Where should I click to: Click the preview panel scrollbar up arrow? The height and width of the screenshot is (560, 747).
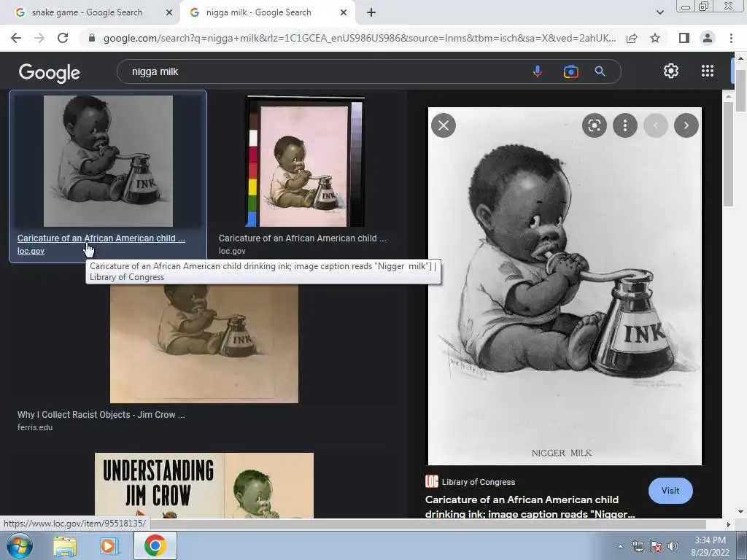(727, 97)
